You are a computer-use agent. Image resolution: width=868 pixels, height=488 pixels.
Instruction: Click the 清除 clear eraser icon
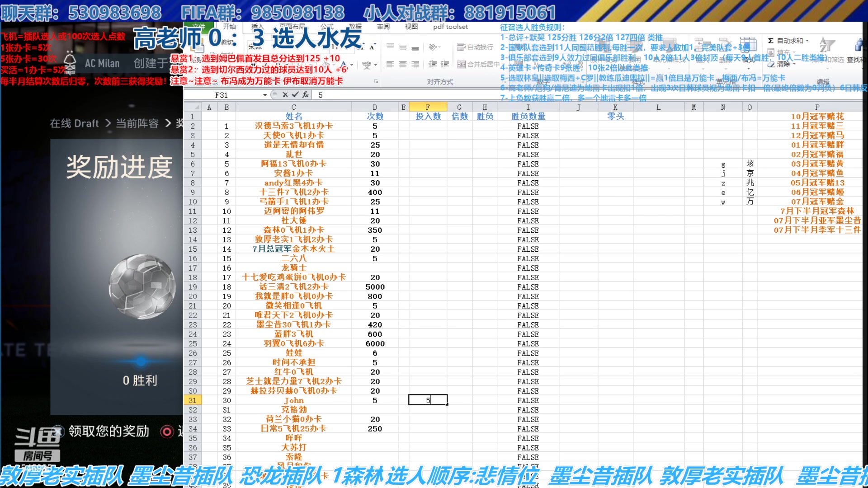(x=771, y=64)
